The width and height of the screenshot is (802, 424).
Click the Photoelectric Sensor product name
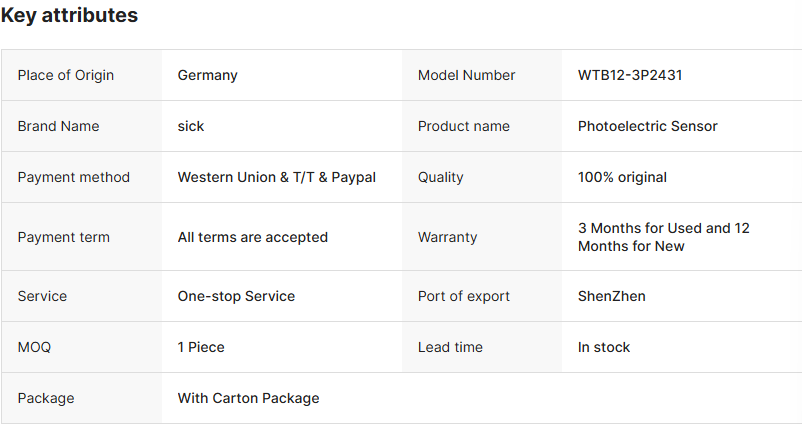point(647,126)
